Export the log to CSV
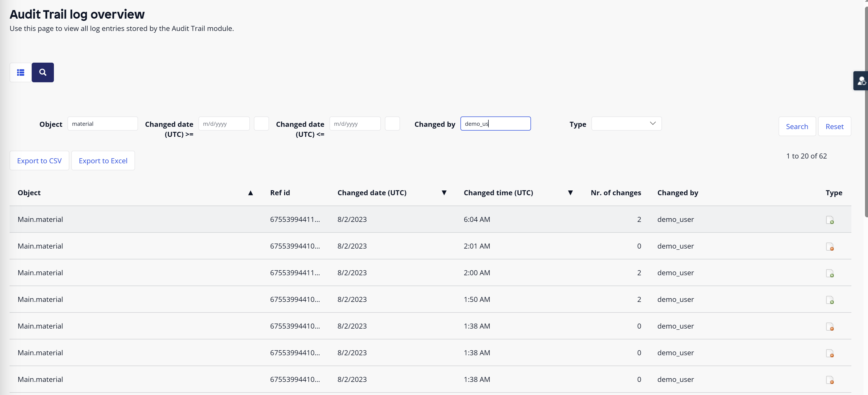Image resolution: width=868 pixels, height=395 pixels. pos(40,161)
